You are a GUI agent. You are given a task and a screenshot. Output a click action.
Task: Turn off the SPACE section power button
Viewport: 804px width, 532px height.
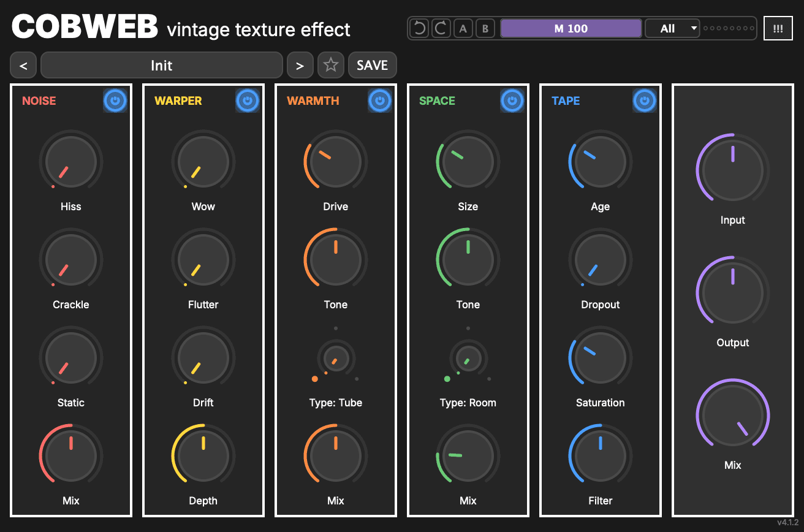pos(512,101)
